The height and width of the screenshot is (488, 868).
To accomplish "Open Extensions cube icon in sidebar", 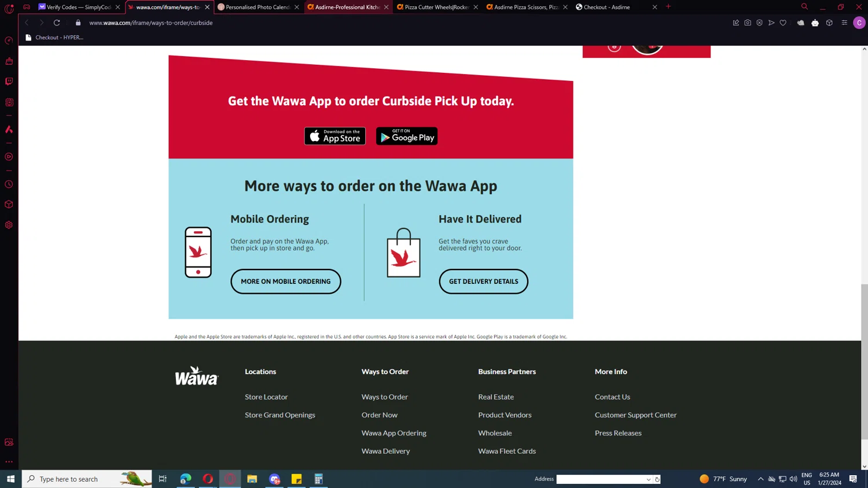I will (x=9, y=205).
